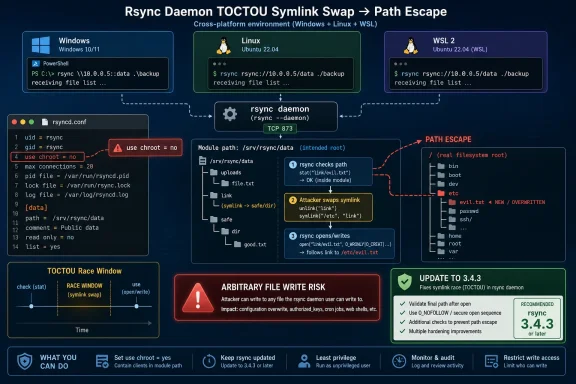Click the [data] module header in rsyncd.conf
Screen dimensions: 576x384
pyautogui.click(x=36, y=208)
